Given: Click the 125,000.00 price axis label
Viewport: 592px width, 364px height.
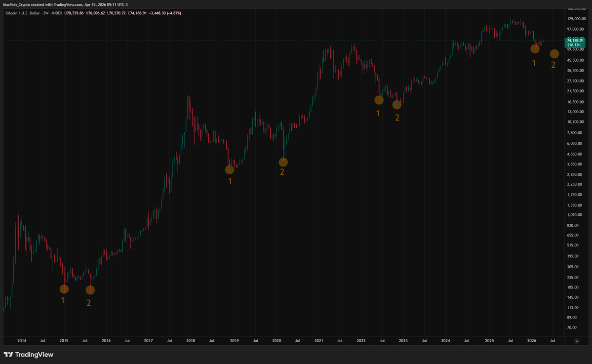Looking at the screenshot, I should (x=576, y=19).
